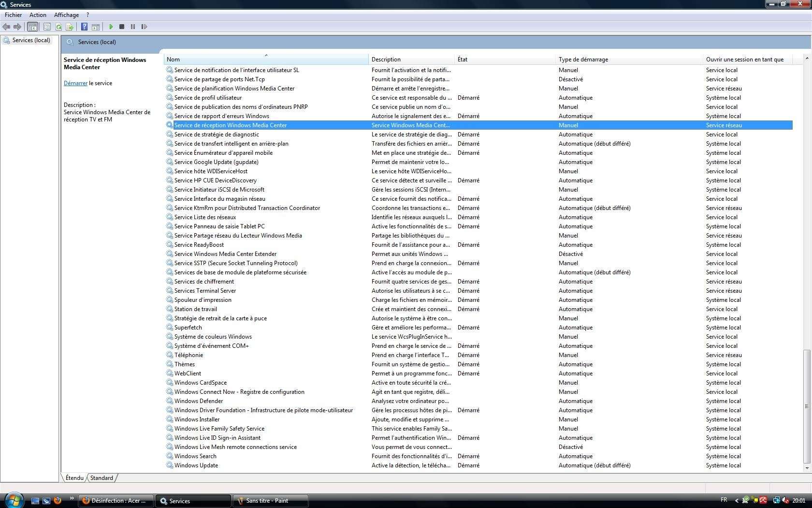This screenshot has height=508, width=812.
Task: Click the gear icon of Spouleur d'impression row
Action: coord(170,300)
